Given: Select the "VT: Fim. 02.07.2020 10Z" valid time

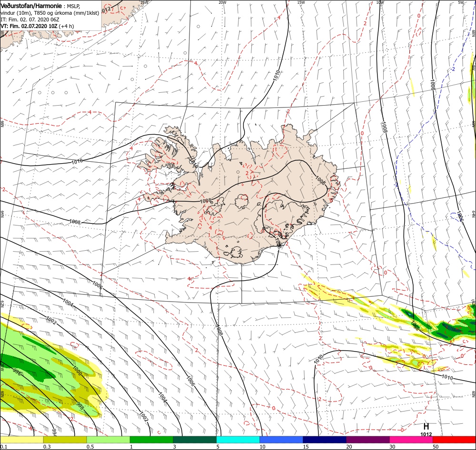Looking at the screenshot, I should coord(29,26).
